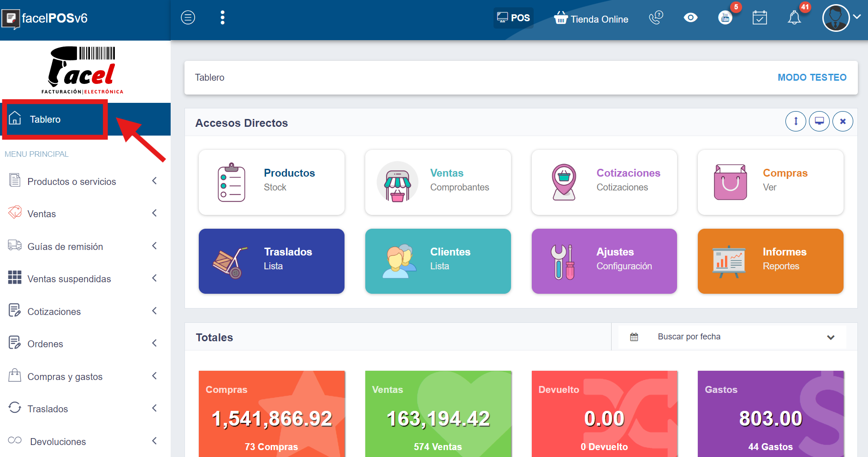868x457 pixels.
Task: Open Compras y gastos sidebar menu
Action: [83, 376]
